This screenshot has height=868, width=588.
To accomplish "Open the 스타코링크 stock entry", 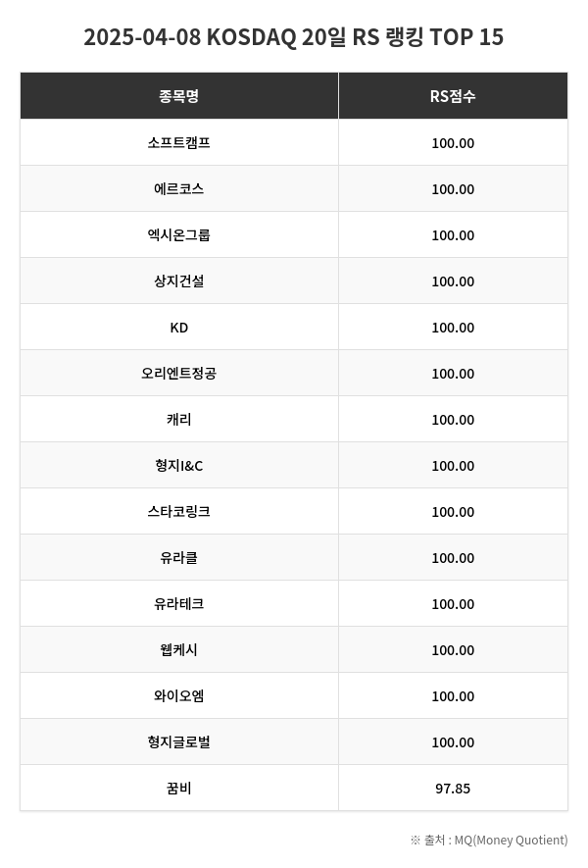I will click(178, 511).
